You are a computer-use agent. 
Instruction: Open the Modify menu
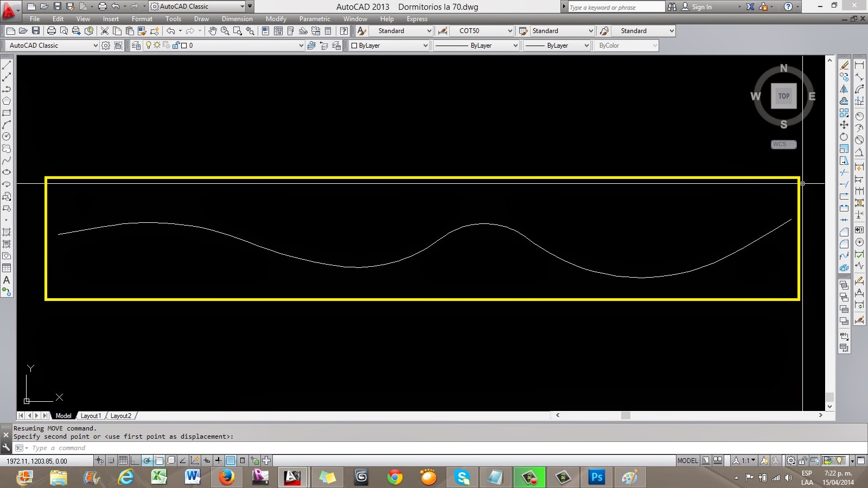point(276,19)
